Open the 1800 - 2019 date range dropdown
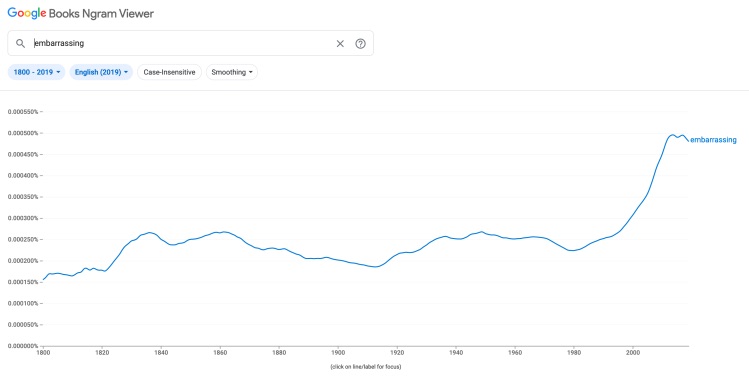Screen dimensions: 749x376 (x=36, y=72)
